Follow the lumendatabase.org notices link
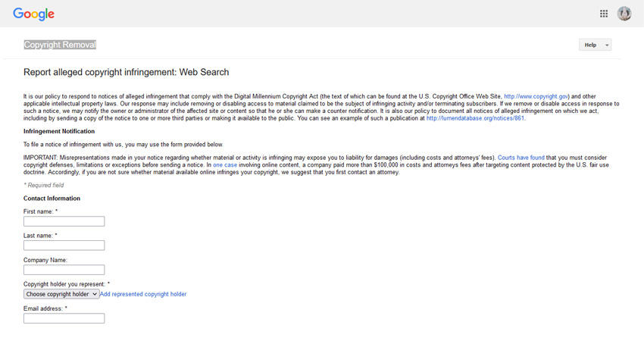The image size is (644, 341). coord(475,118)
